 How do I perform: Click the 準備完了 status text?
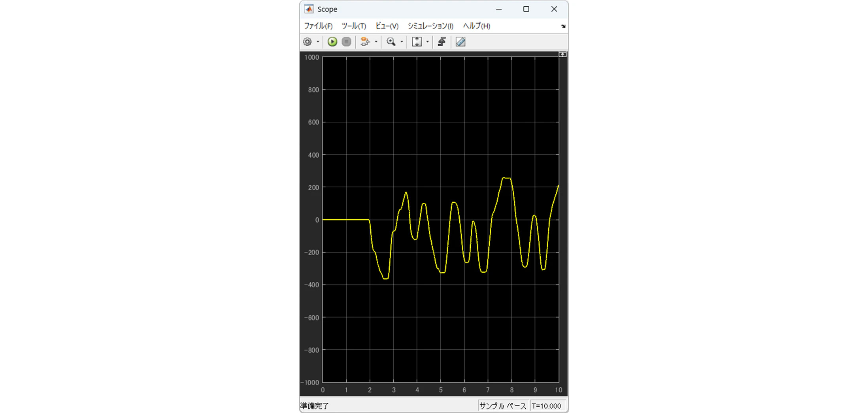tap(314, 406)
